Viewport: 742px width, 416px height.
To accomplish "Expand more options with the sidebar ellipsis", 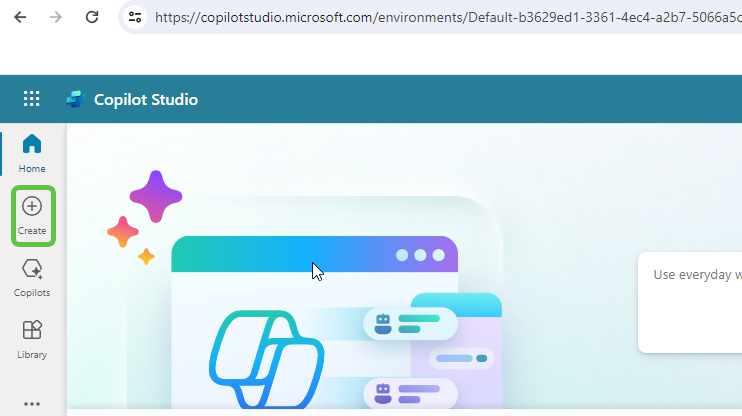I will 32,404.
